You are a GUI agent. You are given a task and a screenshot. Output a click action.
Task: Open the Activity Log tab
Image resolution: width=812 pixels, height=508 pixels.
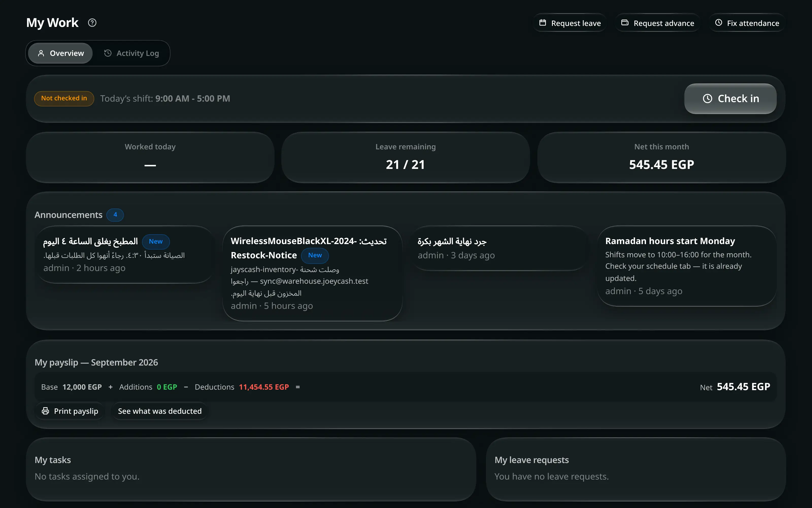[131, 53]
